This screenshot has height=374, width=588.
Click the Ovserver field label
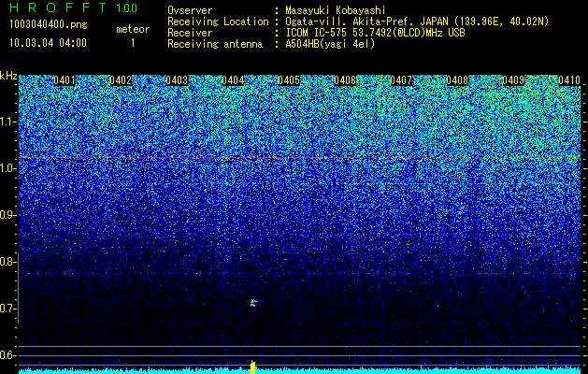tap(190, 10)
